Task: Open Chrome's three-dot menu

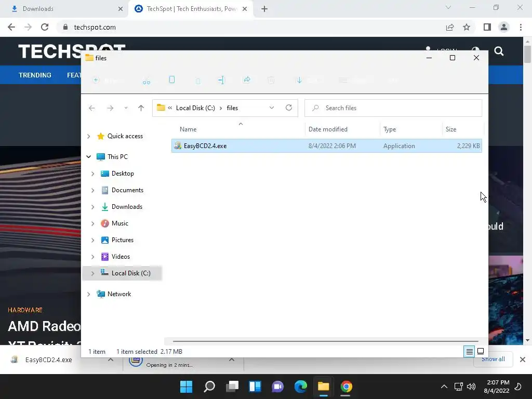Action: [x=521, y=27]
